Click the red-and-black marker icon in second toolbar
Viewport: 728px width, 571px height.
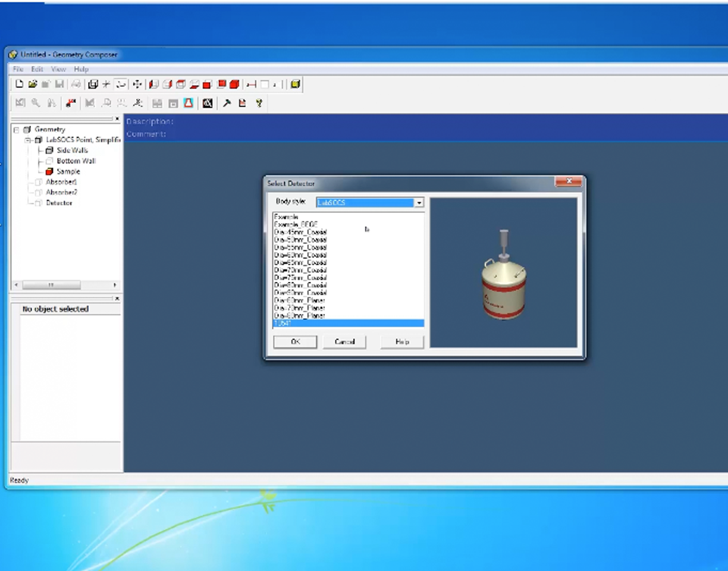pos(71,103)
